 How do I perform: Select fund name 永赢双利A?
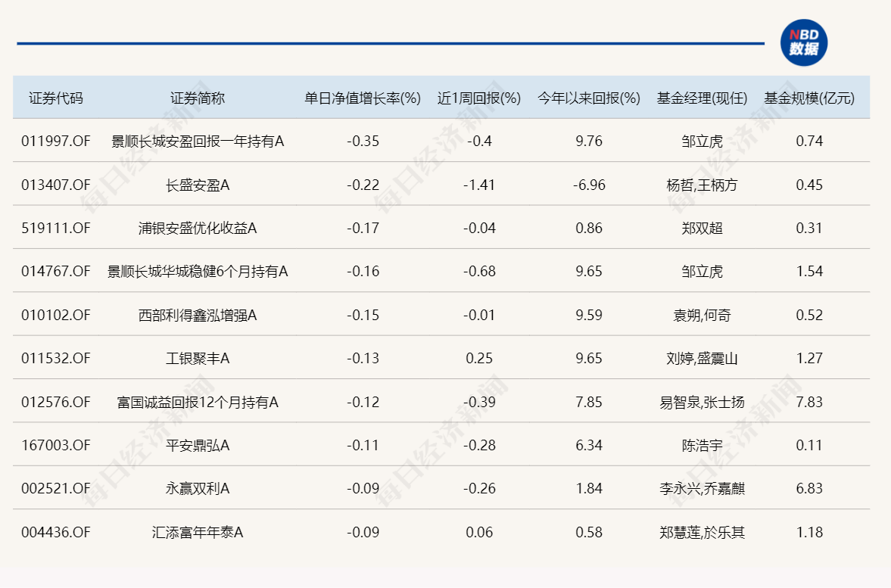click(x=198, y=488)
